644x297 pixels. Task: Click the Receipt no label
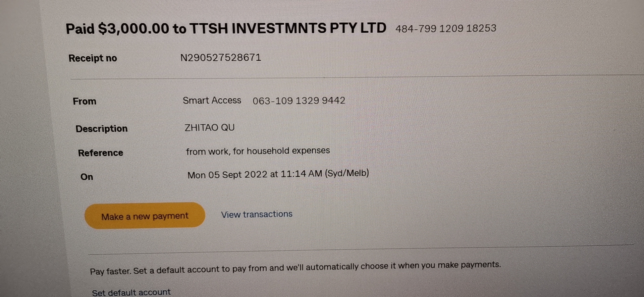[x=93, y=58]
